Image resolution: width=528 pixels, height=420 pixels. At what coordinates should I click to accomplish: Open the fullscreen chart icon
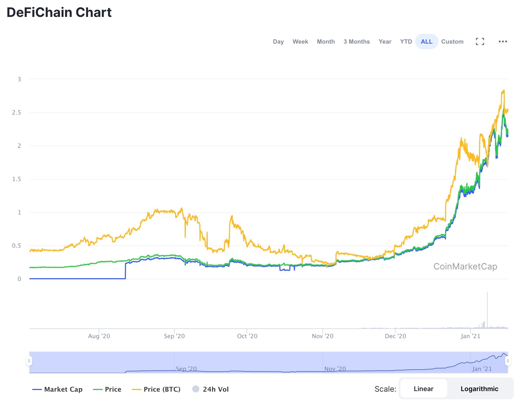coord(480,41)
